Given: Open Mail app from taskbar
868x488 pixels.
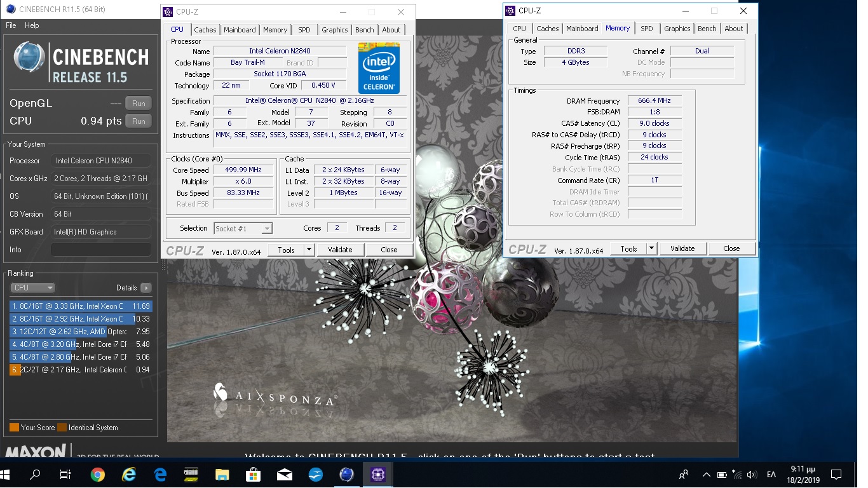Looking at the screenshot, I should click(284, 474).
